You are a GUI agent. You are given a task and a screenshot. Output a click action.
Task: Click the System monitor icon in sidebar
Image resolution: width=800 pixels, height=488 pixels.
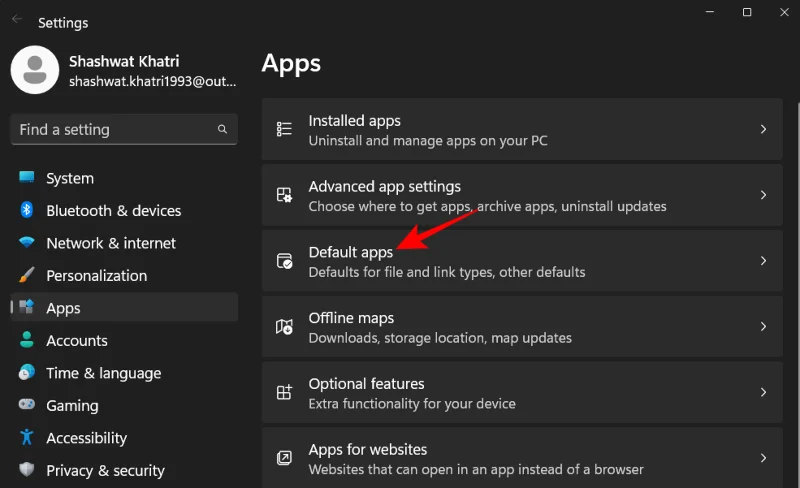[x=27, y=177]
